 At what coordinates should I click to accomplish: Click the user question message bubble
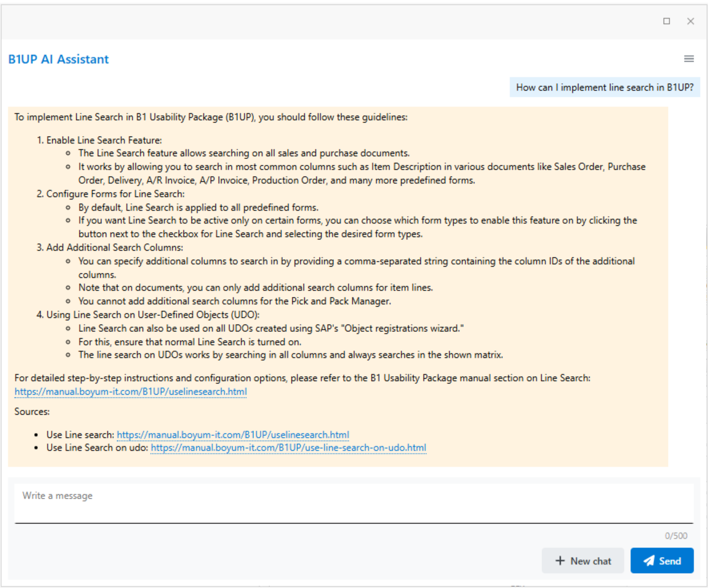click(604, 88)
